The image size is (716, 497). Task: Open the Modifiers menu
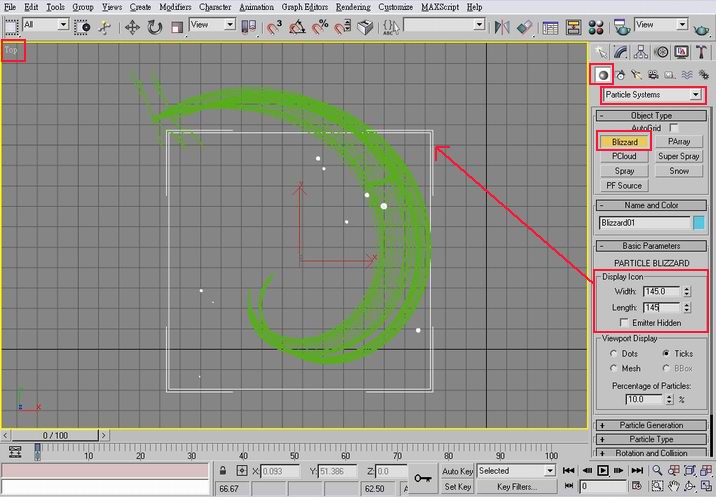pyautogui.click(x=175, y=7)
